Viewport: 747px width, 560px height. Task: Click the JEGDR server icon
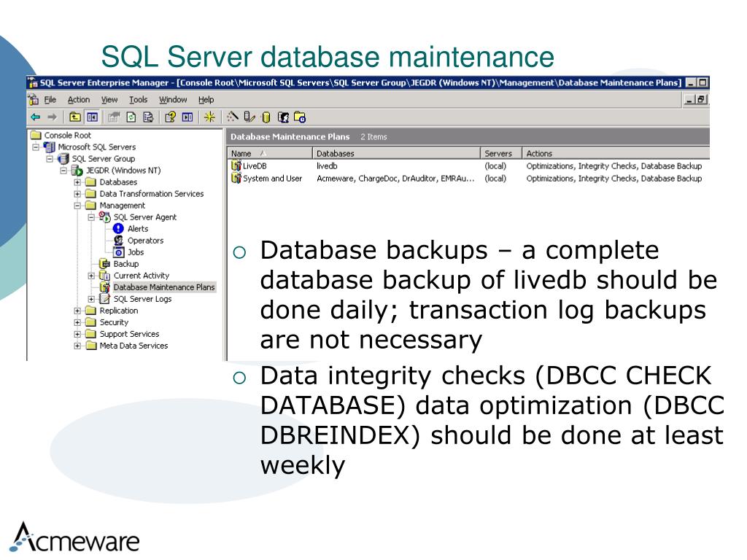(x=77, y=171)
